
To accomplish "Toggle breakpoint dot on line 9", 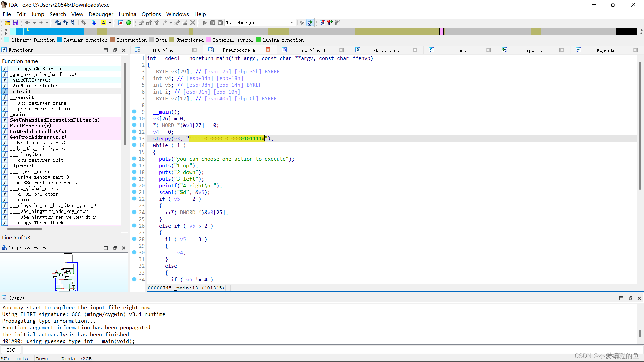I will click(x=134, y=112).
